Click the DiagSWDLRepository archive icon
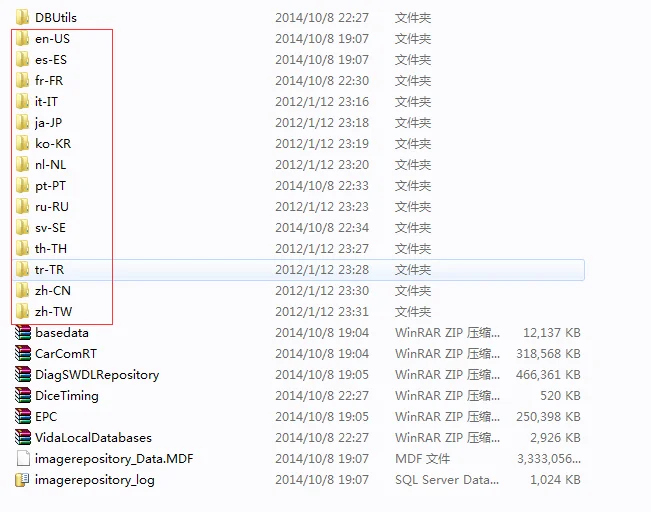This screenshot has width=651, height=512. [23, 374]
